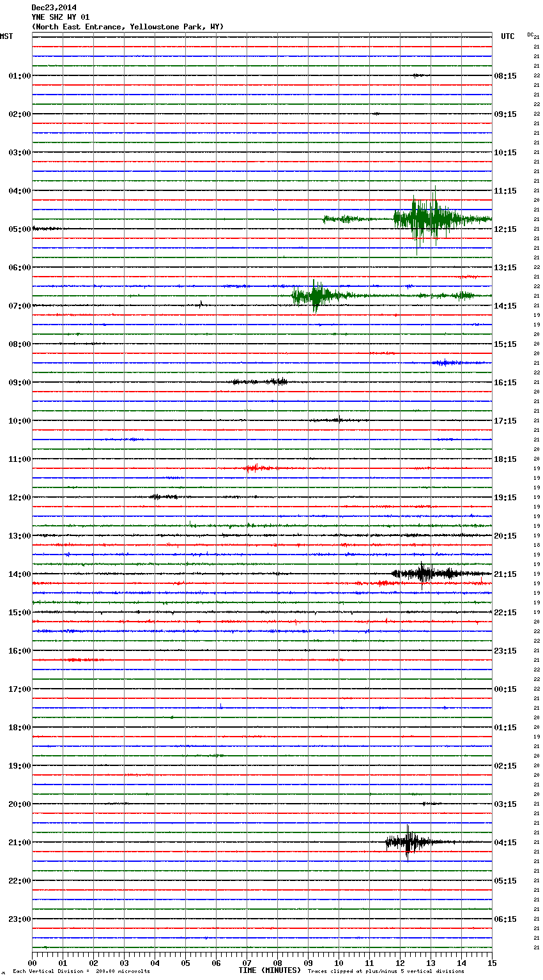Click the 14:00 MST time label
Viewport: 543px width, 980px height.
[x=19, y=574]
